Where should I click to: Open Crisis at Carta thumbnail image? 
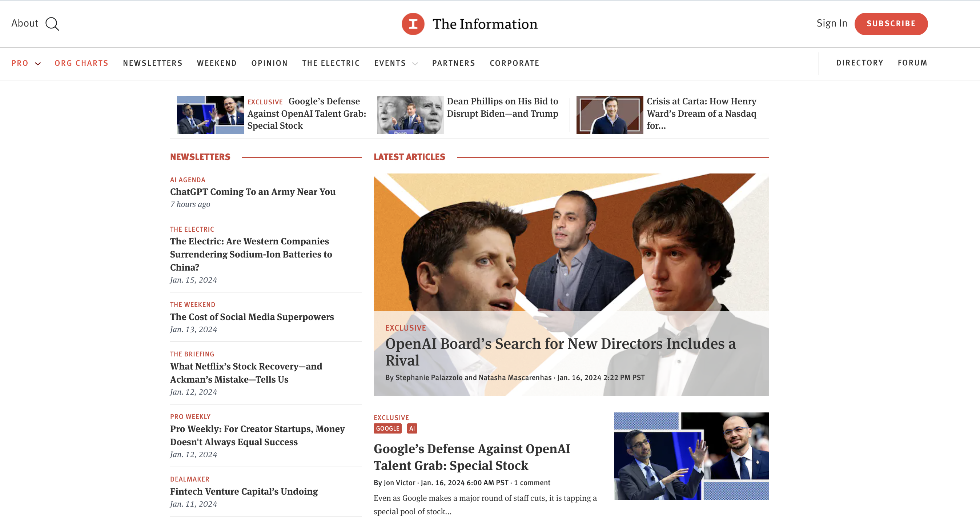click(609, 115)
